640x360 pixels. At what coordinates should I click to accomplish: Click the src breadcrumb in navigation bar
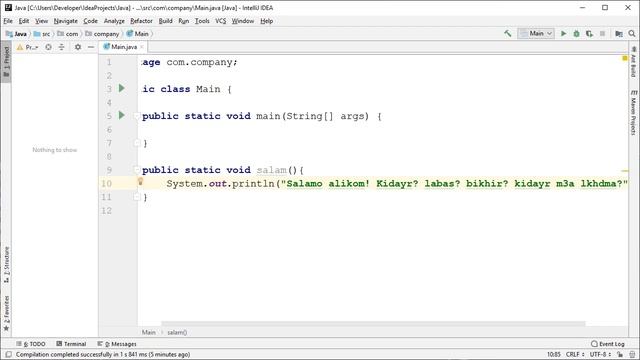pyautogui.click(x=42, y=34)
